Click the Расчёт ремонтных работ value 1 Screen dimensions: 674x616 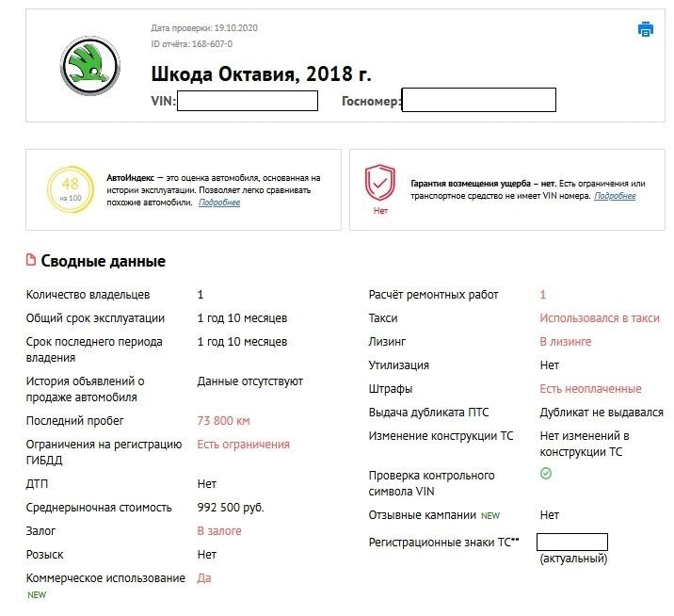pos(543,295)
